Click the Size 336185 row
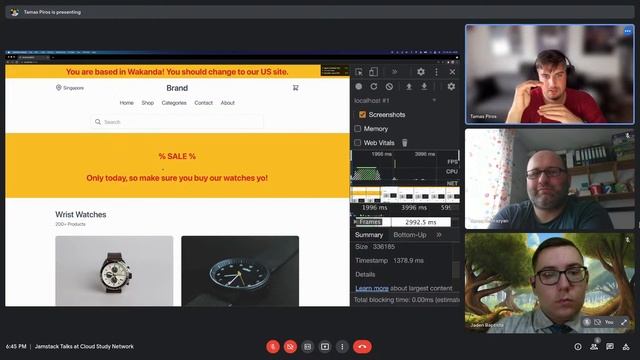The image size is (640, 360). 375,247
